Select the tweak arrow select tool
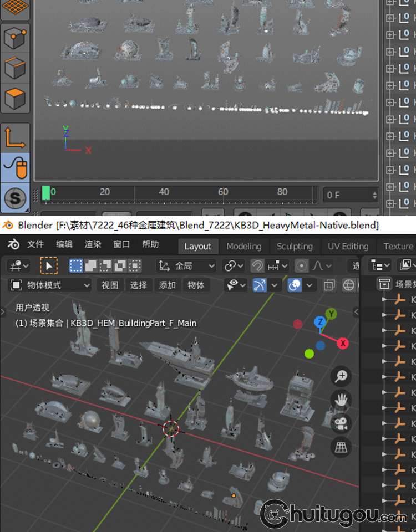This screenshot has width=416, height=532. (x=49, y=265)
